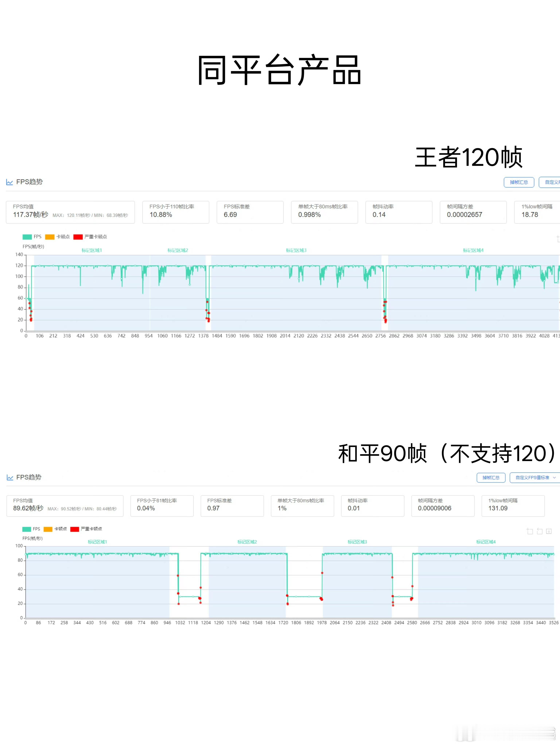Click the 帧抖动率 0.01 card
The image size is (560, 747).
(373, 506)
